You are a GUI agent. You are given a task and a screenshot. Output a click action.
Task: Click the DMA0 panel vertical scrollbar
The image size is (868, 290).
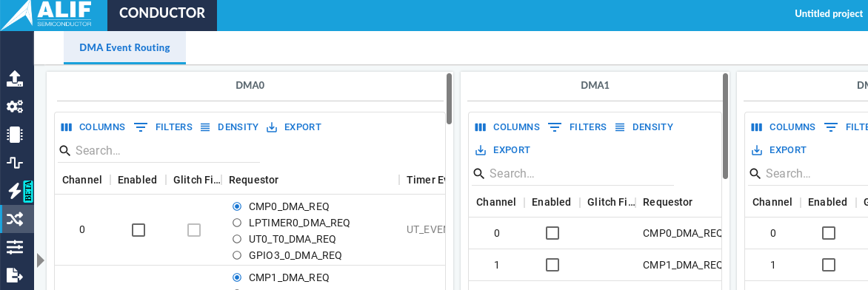coord(449,99)
